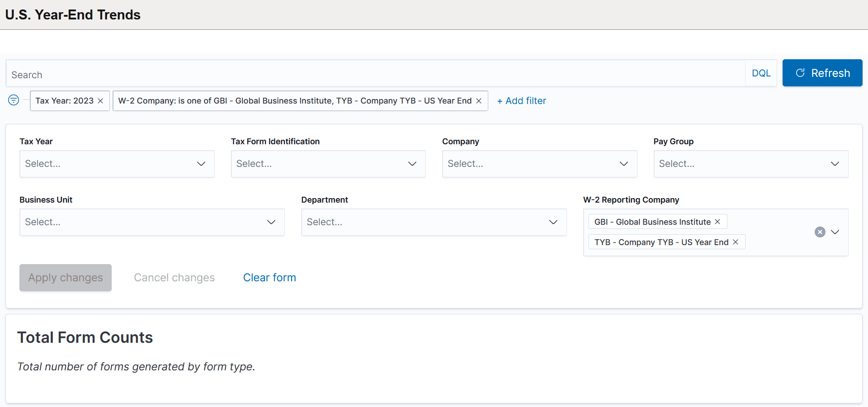Open the Tax Year dropdown
868x407 pixels.
(117, 164)
